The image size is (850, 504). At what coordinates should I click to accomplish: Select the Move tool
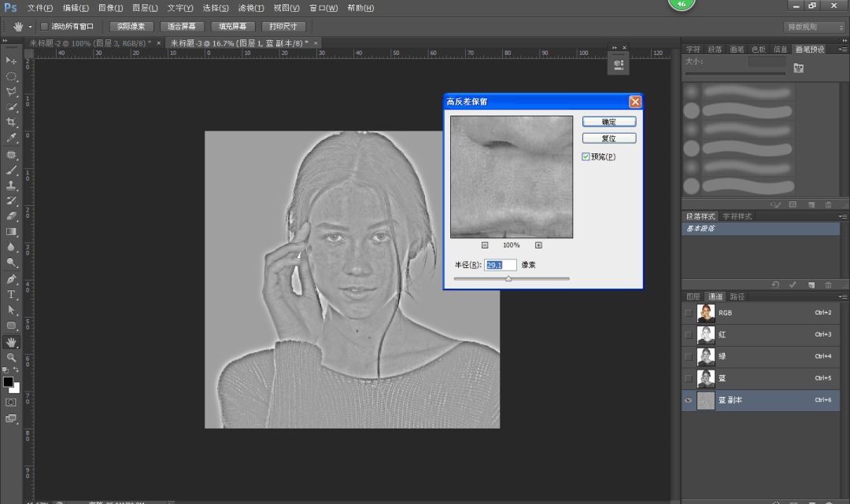click(x=11, y=61)
